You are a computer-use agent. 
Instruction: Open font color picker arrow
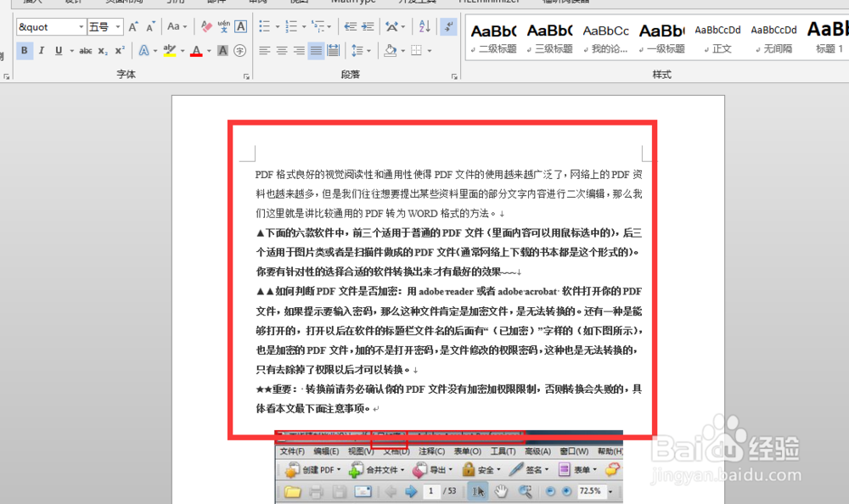(x=209, y=51)
